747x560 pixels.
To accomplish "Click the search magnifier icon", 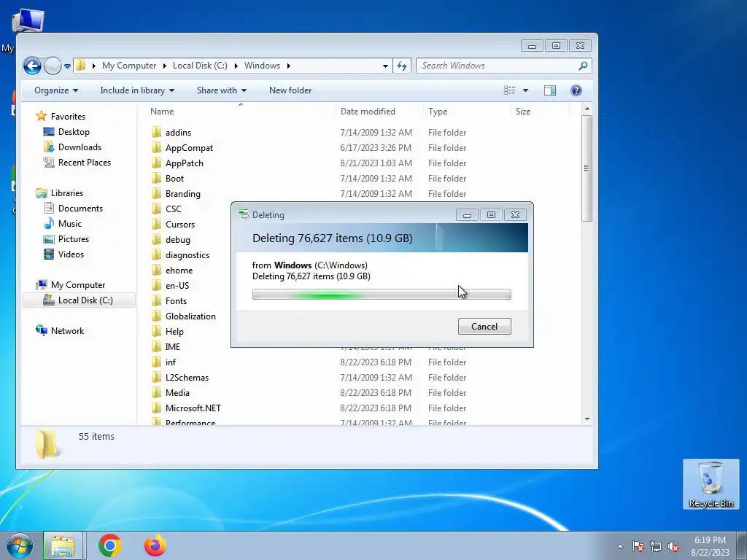I will (x=583, y=66).
